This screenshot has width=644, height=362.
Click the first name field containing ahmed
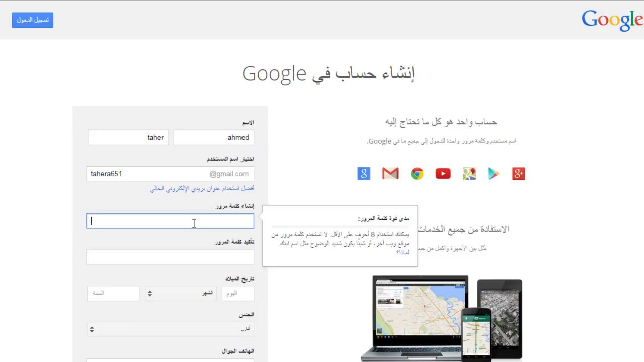pyautogui.click(x=213, y=137)
